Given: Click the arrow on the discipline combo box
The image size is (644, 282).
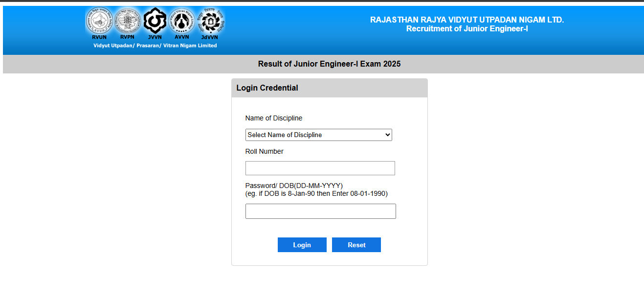Looking at the screenshot, I should [x=387, y=135].
